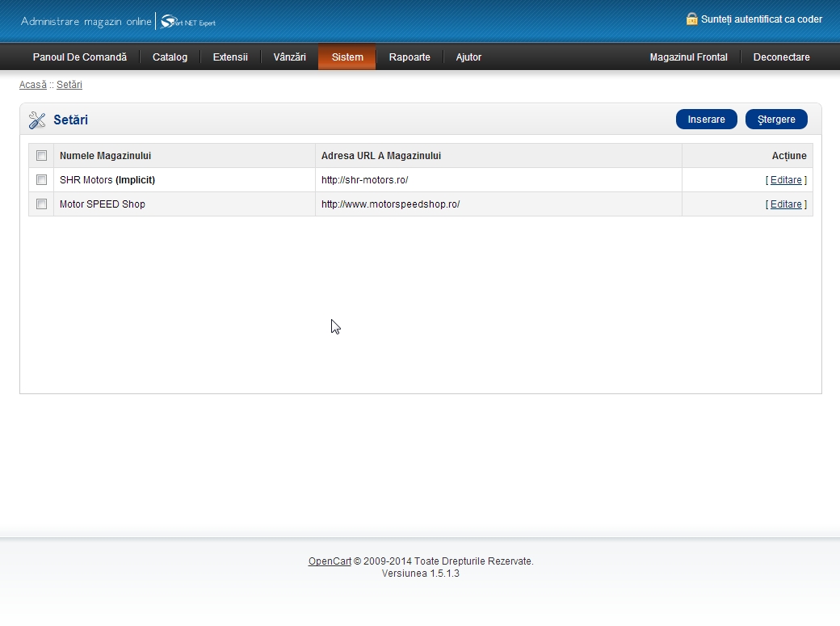Click the Setări wrench tools icon
Image resolution: width=840 pixels, height=626 pixels.
pyautogui.click(x=37, y=120)
